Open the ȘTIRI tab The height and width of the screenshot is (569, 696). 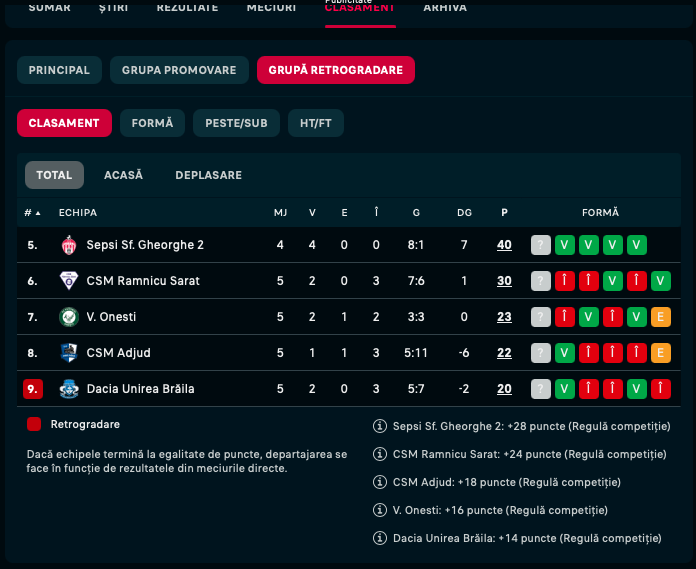pos(113,7)
